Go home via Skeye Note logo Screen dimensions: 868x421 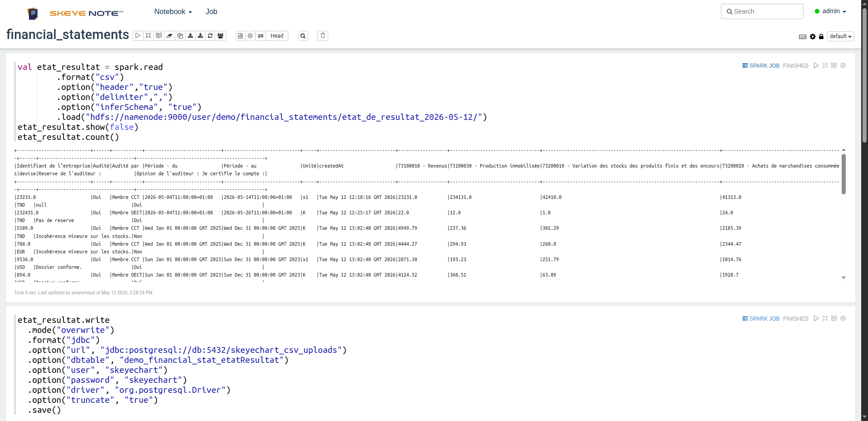tap(75, 13)
